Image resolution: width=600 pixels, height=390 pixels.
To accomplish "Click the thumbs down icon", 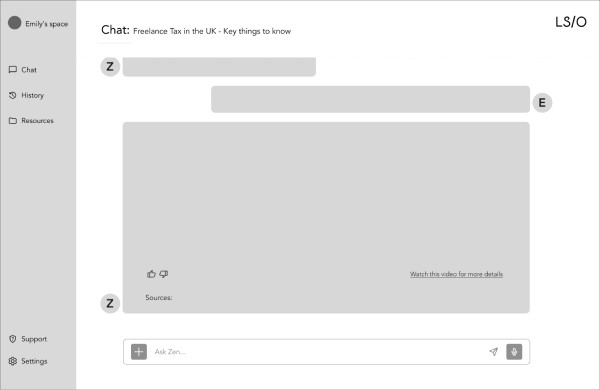I will 164,274.
